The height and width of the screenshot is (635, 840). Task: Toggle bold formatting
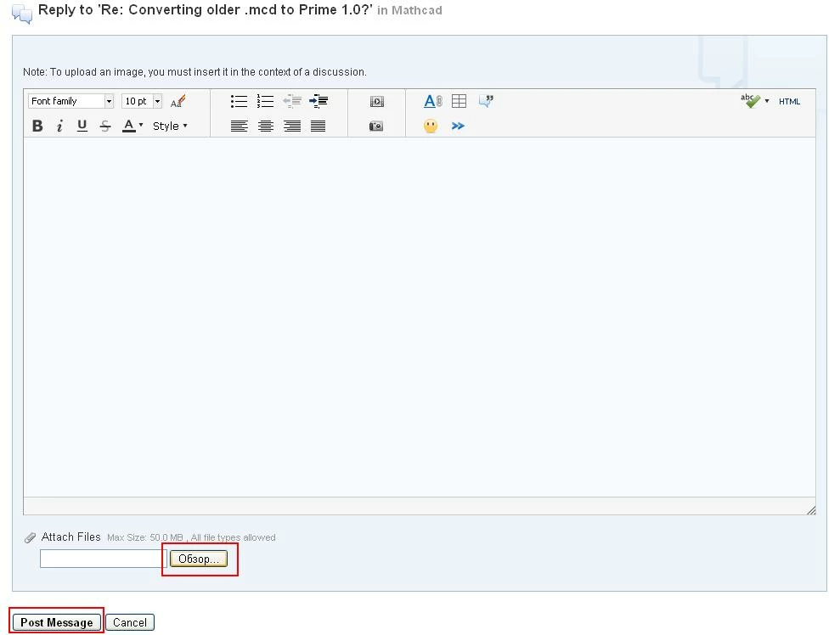(37, 126)
